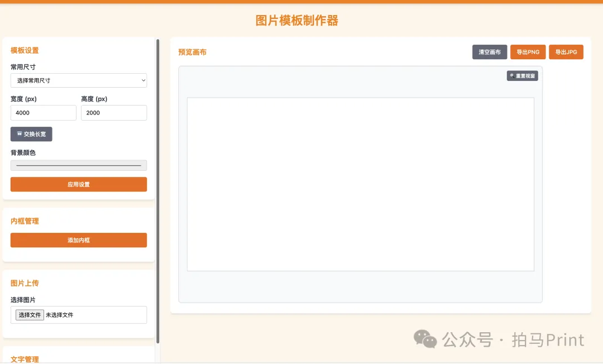Screen dimensions: 603x364
Task: Export the canvas via 导出PNG
Action: pos(528,52)
